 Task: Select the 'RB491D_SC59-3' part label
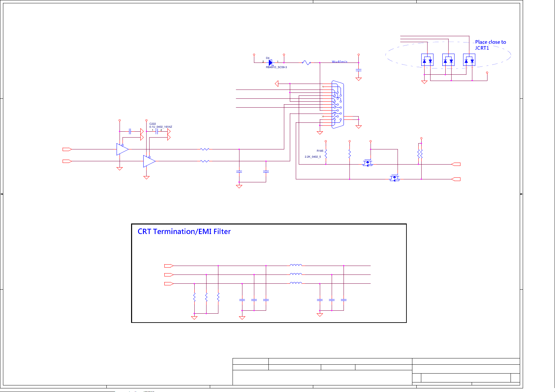coord(276,67)
